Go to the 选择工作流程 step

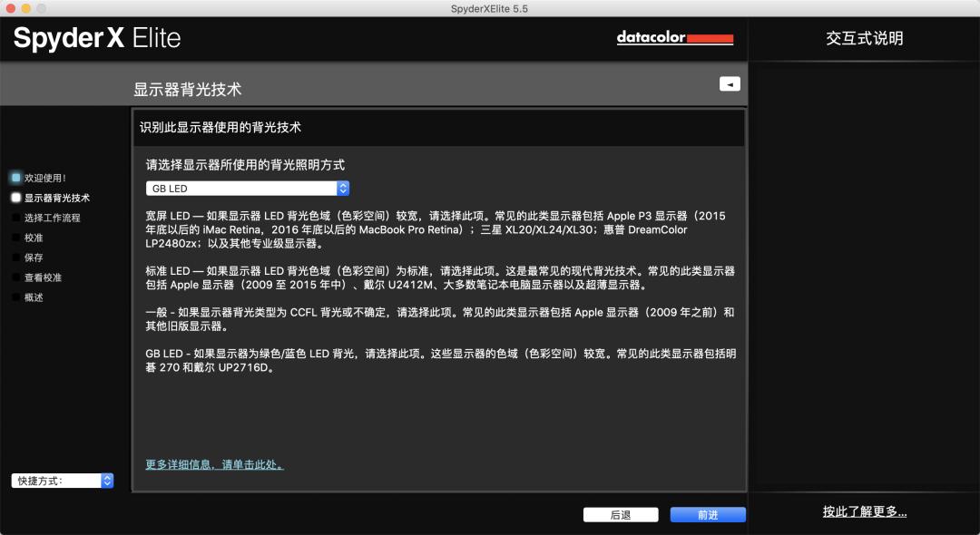52,218
